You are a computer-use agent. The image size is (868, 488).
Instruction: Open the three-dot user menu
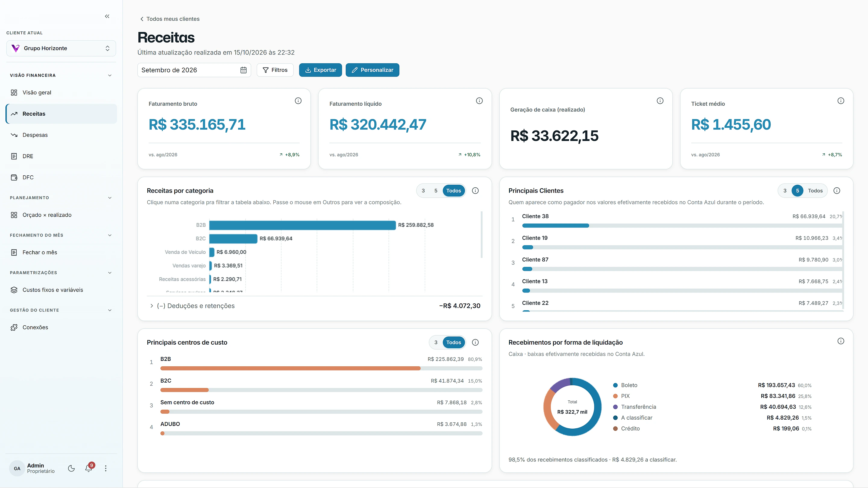pos(106,468)
